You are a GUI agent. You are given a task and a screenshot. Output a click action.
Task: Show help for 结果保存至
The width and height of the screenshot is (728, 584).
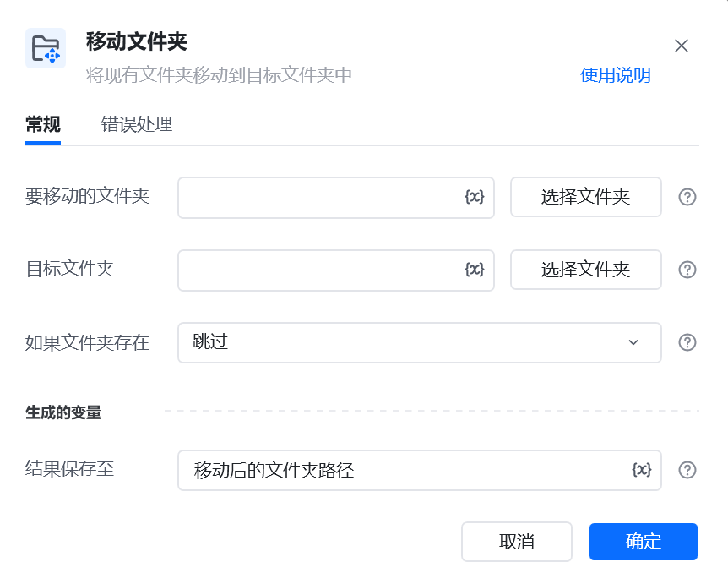click(687, 470)
